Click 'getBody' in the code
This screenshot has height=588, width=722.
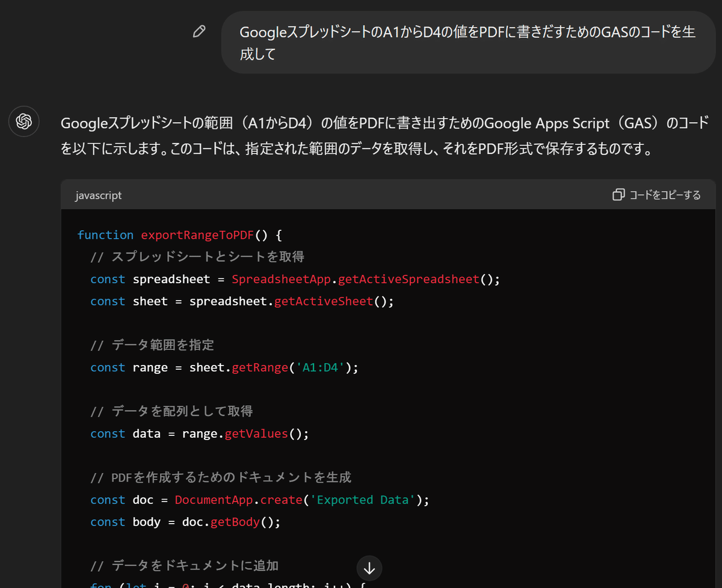[x=235, y=522]
